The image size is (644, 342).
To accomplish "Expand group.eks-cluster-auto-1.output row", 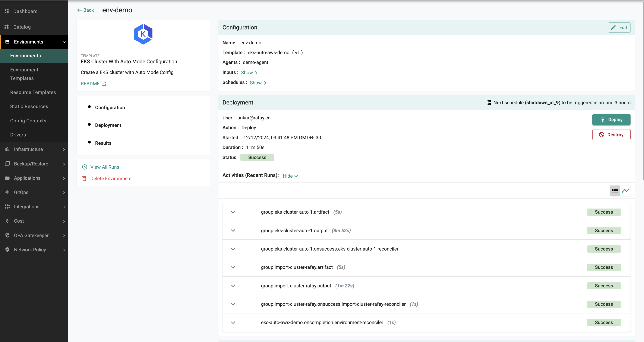I will [x=233, y=230].
